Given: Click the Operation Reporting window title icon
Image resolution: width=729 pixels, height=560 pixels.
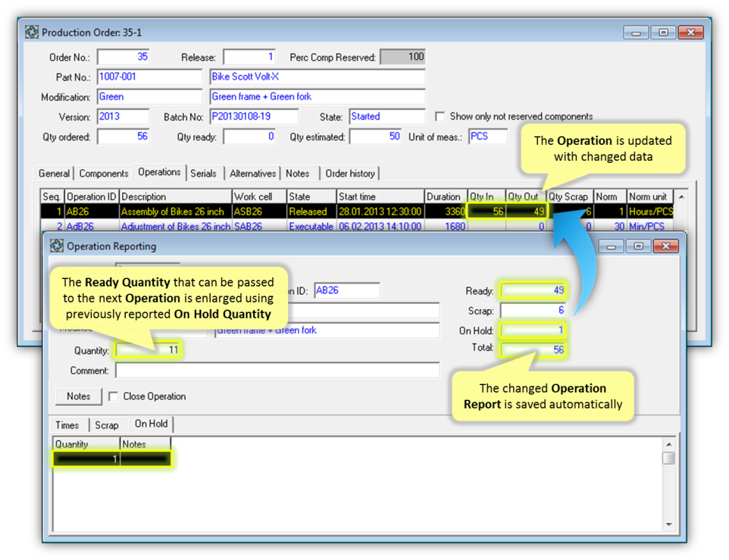Looking at the screenshot, I should 57,246.
